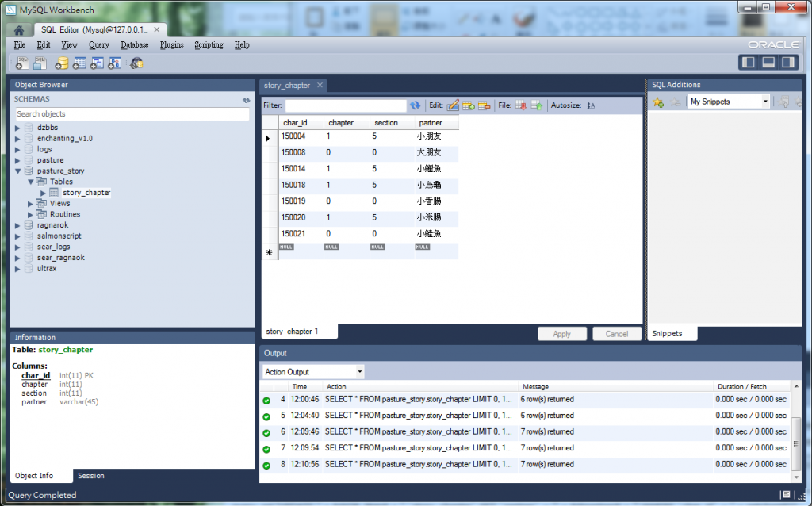The width and height of the screenshot is (812, 506).
Task: Click cell with char_id 150018
Action: pos(301,185)
